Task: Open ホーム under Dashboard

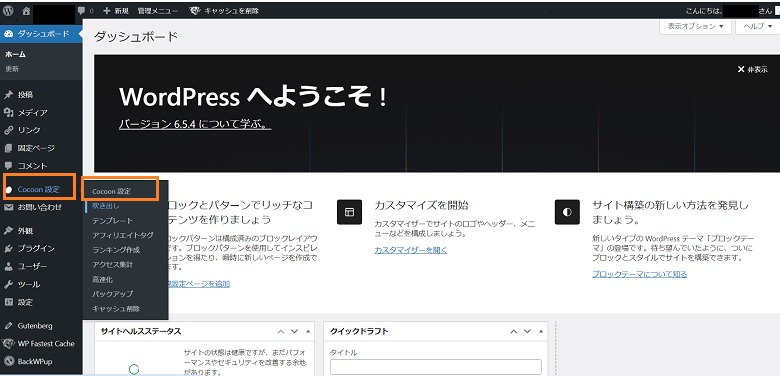Action: click(x=15, y=54)
